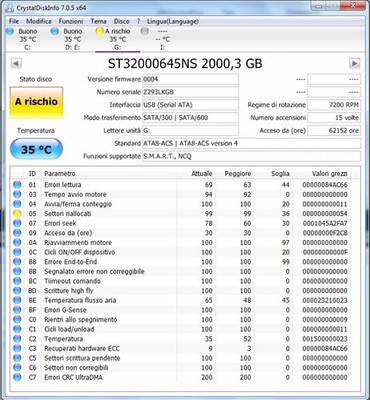Open the File menu
This screenshot has width=370, height=400.
(x=14, y=21)
